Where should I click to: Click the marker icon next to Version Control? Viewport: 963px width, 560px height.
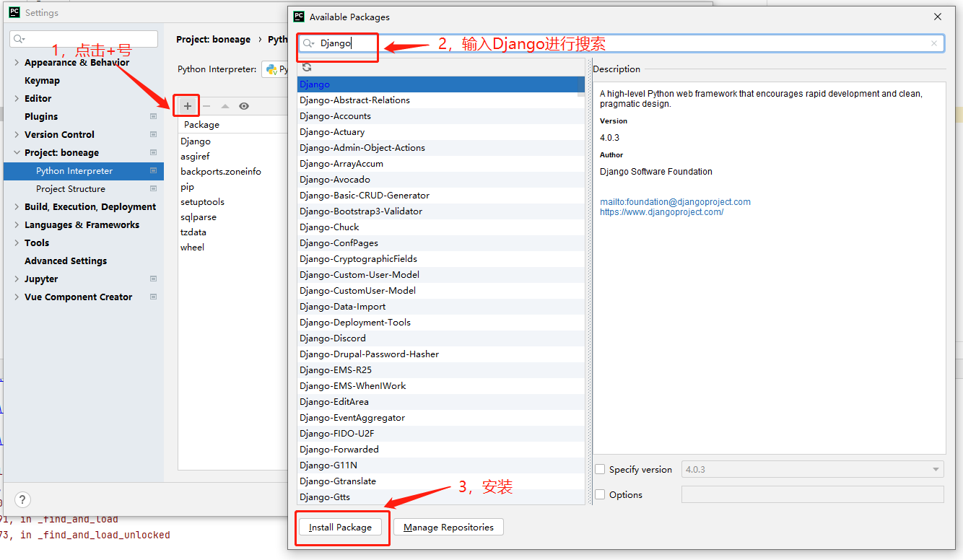[x=153, y=134]
